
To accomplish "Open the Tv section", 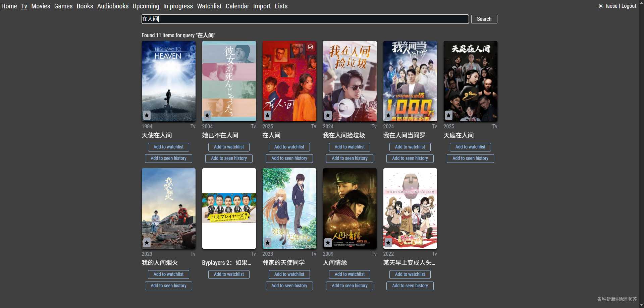I will tap(24, 6).
